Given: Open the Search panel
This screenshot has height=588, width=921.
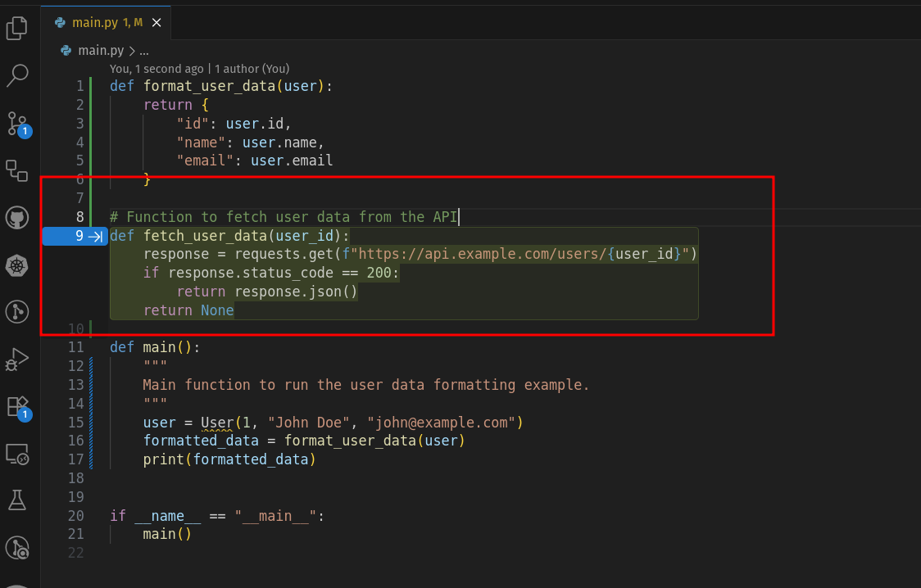Looking at the screenshot, I should 17,76.
